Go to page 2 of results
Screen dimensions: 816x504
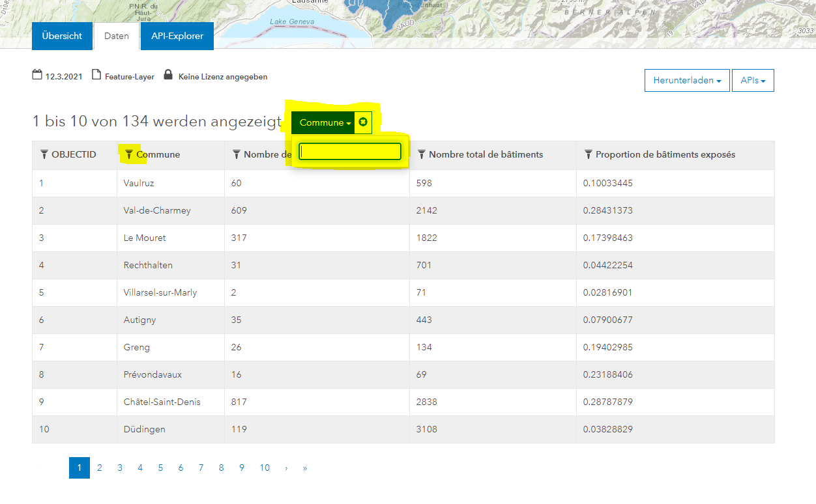[x=100, y=468]
